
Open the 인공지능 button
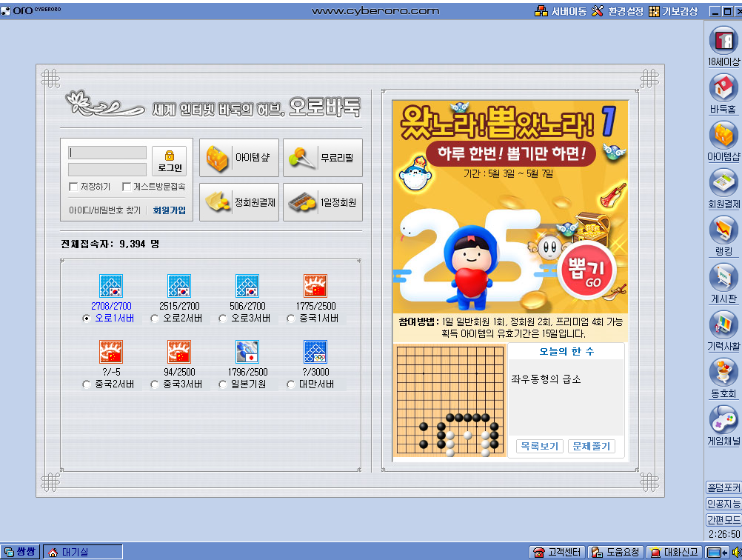pos(723,504)
